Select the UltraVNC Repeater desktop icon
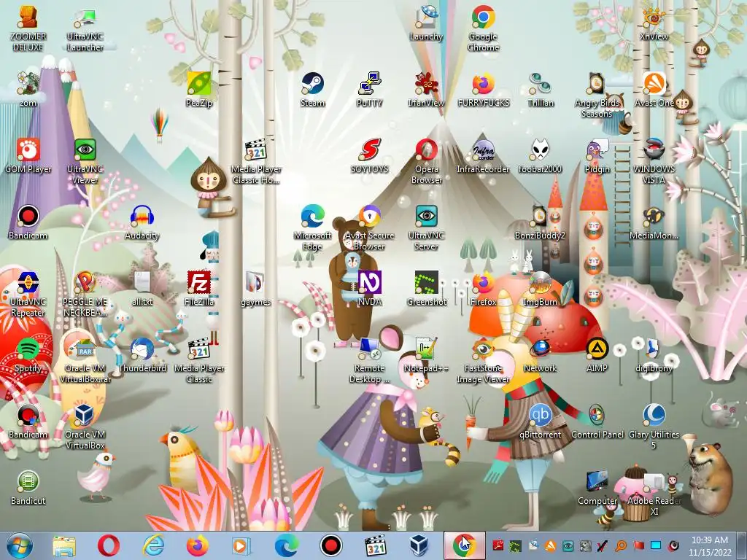Viewport: 747px width, 560px height. (x=28, y=295)
